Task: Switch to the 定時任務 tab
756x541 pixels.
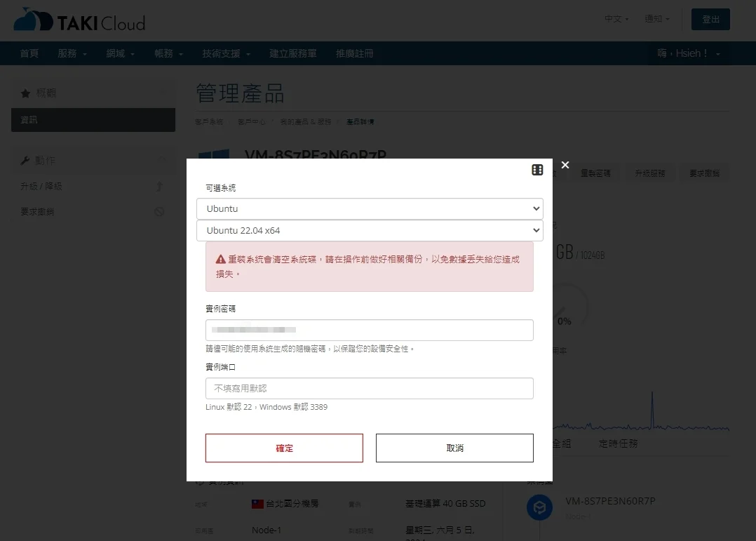Action: 618,443
